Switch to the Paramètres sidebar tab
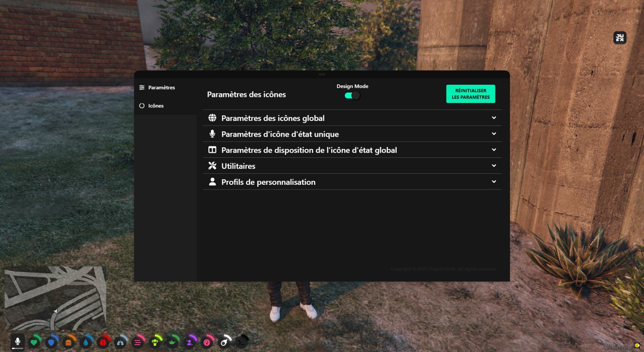This screenshot has width=644, height=352. pos(161,87)
